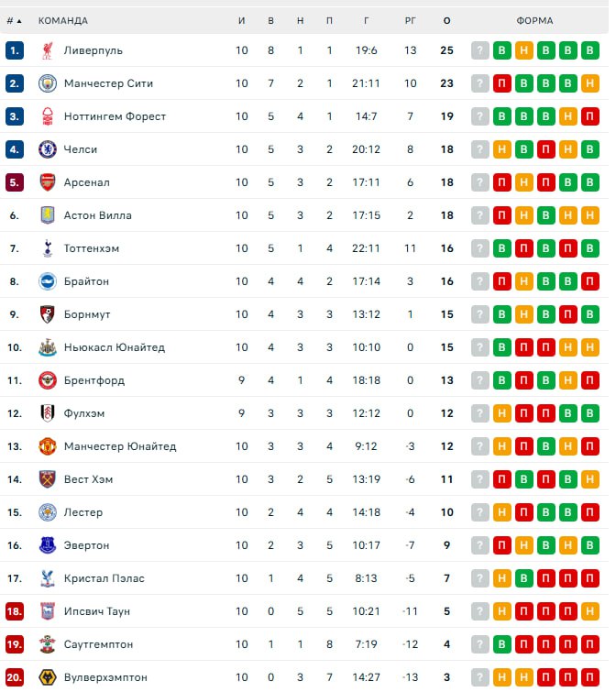616x692 pixels.
Task: Click Arsenal's first red П form badge
Action: point(501,182)
